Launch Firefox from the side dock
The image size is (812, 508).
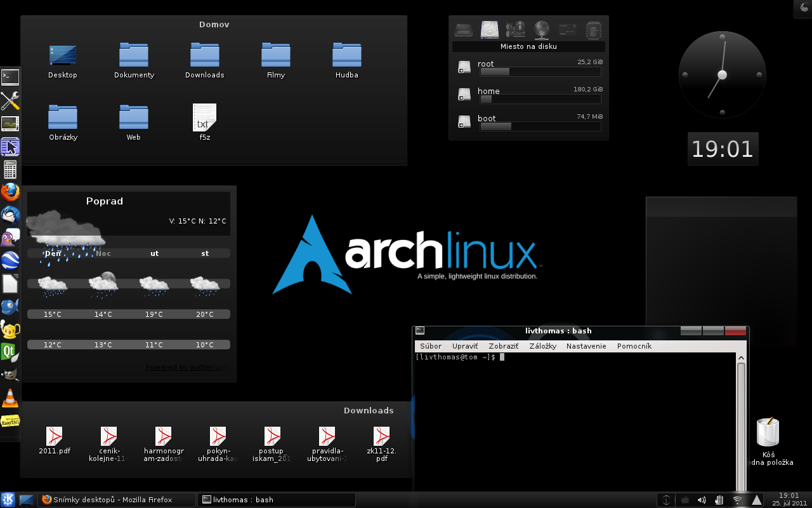10,192
